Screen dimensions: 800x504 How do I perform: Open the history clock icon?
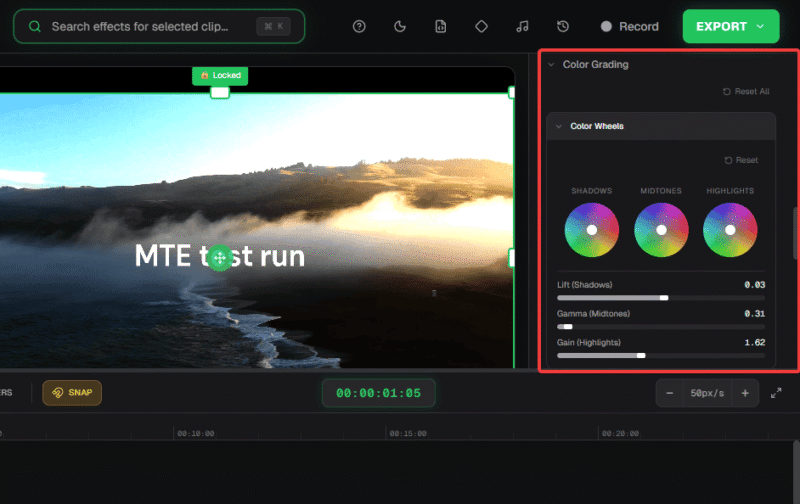(563, 27)
